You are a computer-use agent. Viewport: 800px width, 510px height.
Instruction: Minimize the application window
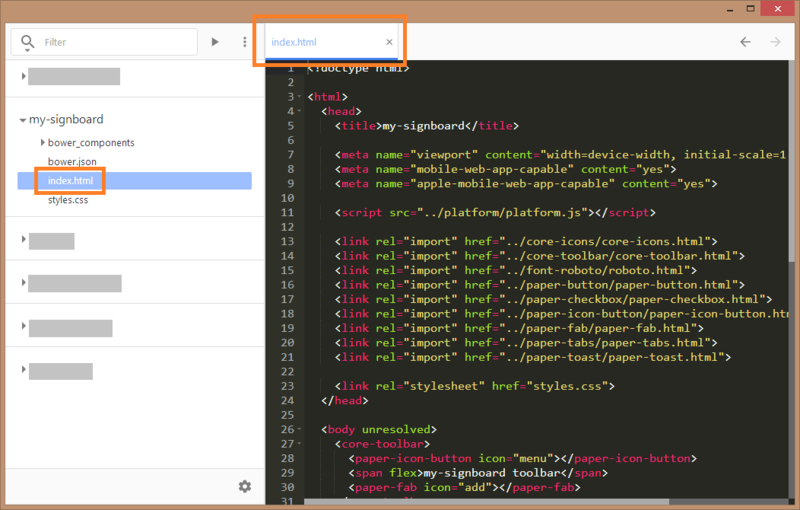click(730, 9)
